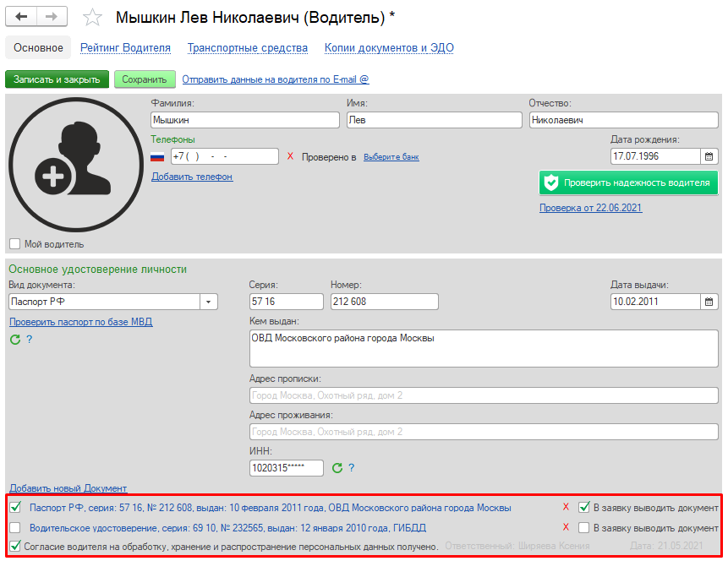
Task: Open calendar for date of birth
Action: tap(709, 156)
